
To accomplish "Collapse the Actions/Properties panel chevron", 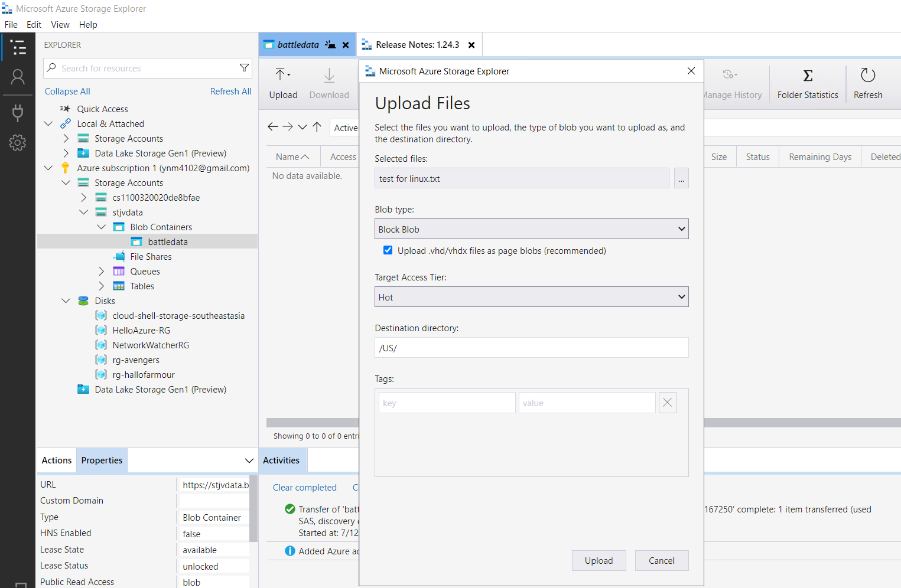I will (249, 460).
